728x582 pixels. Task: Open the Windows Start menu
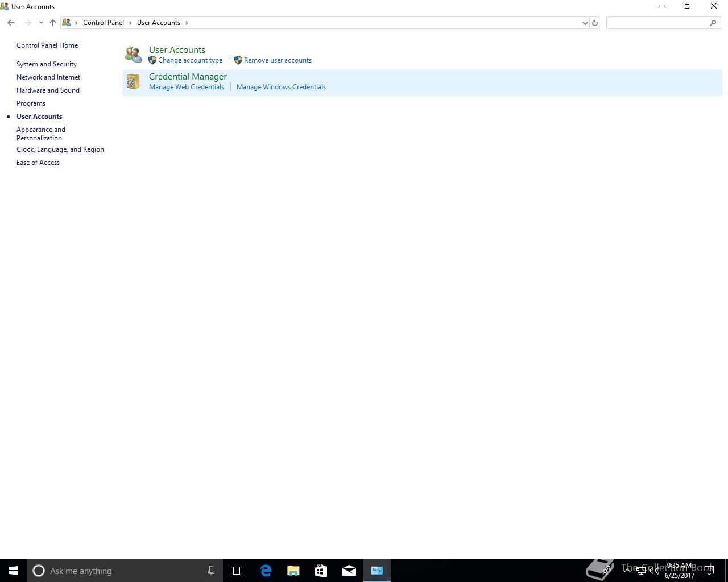coord(14,571)
